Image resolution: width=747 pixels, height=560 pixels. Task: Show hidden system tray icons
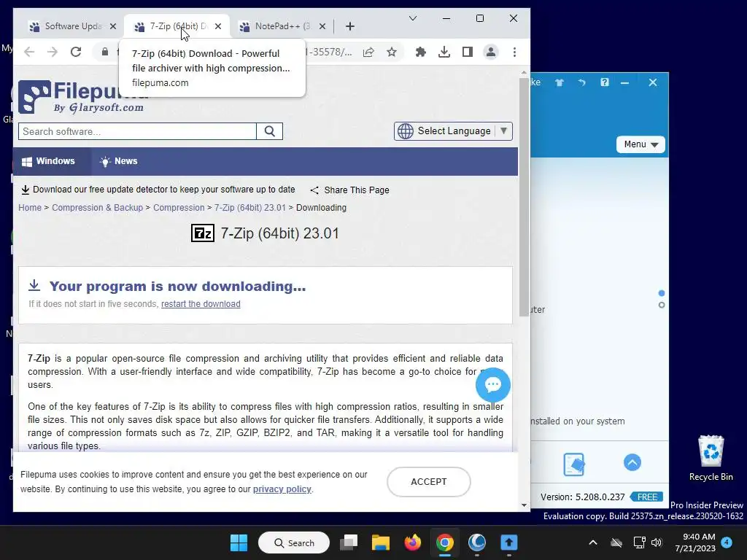tap(593, 542)
